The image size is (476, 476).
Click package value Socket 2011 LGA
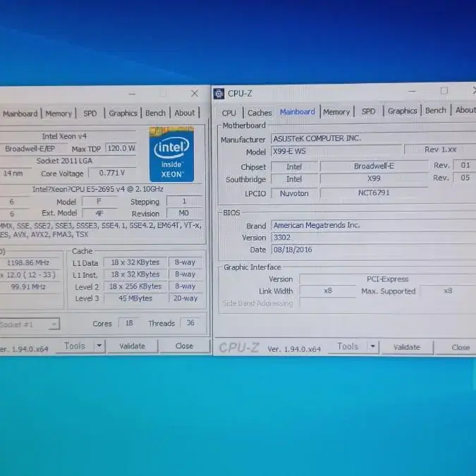64,161
